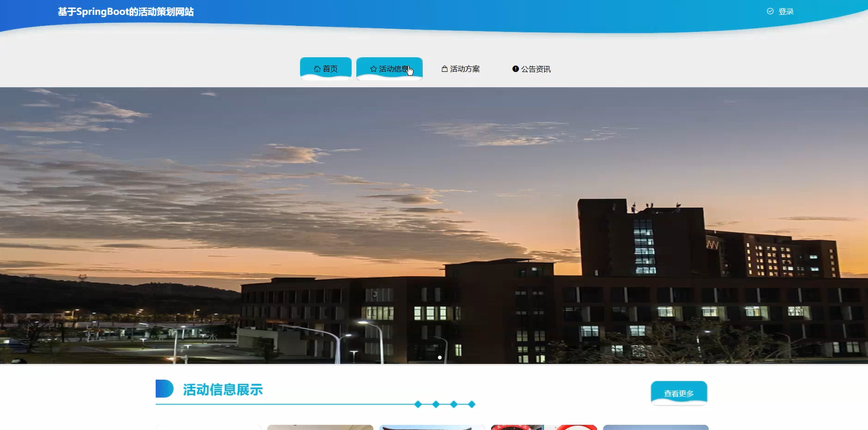Image resolution: width=868 pixels, height=430 pixels.
Task: Click the site title 基于SpringBoot的活动策划网站
Action: pyautogui.click(x=126, y=11)
